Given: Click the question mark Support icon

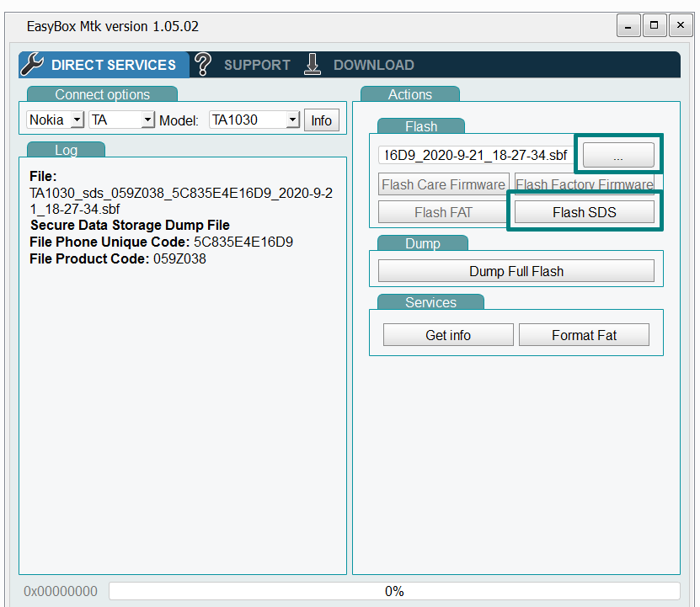Looking at the screenshot, I should point(203,64).
